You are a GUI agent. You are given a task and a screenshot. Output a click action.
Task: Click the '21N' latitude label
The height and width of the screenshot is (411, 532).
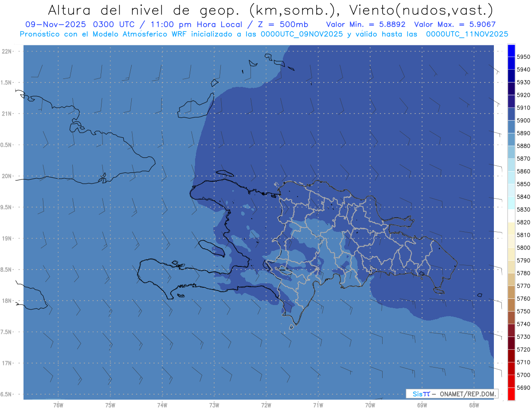pos(7,114)
